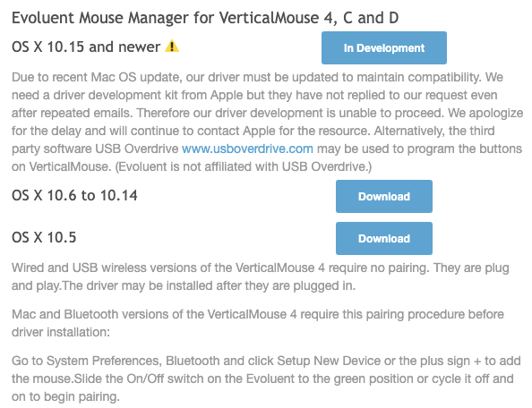Click the 'On/Off switch' text in instructions
This screenshot has height=408, width=532.
[165, 378]
